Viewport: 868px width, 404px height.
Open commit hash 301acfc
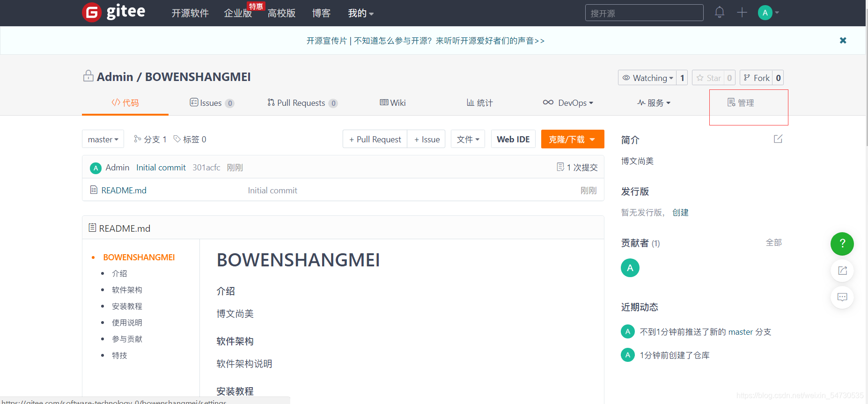pos(206,168)
